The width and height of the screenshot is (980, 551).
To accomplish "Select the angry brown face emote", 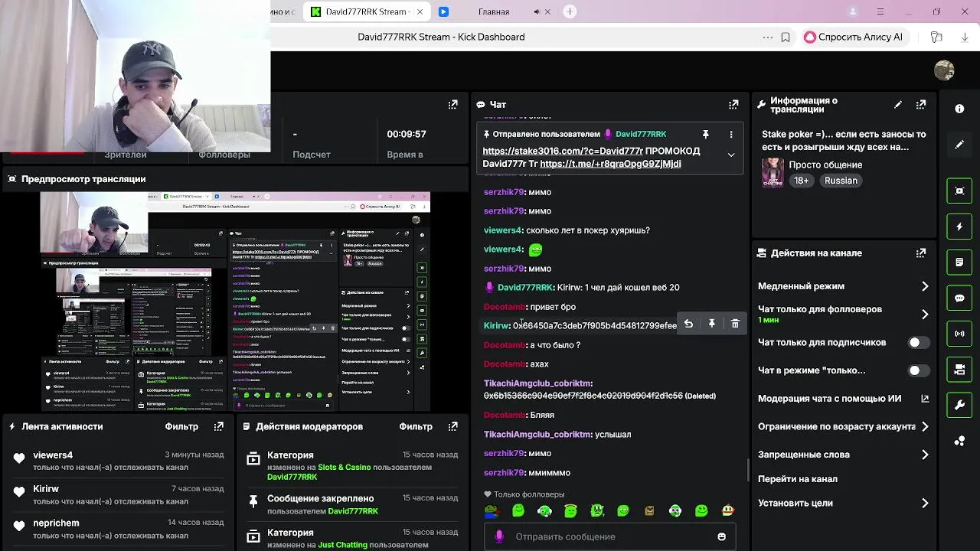I will 649,510.
